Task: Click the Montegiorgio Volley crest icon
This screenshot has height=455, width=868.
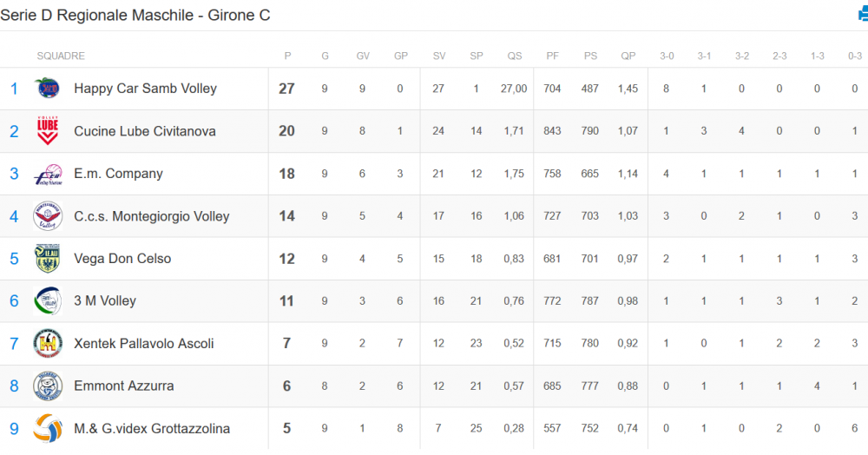Action: click(x=48, y=216)
